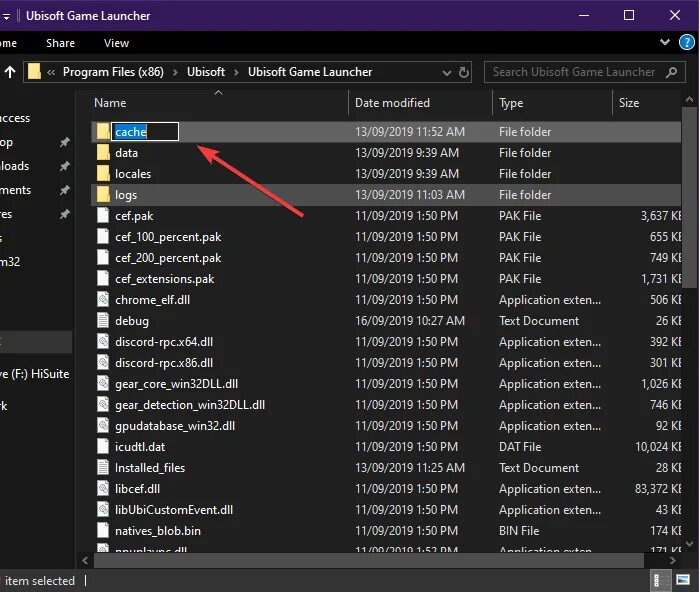Select the icudtl.dat file icon
This screenshot has height=592, width=700.
tap(103, 446)
